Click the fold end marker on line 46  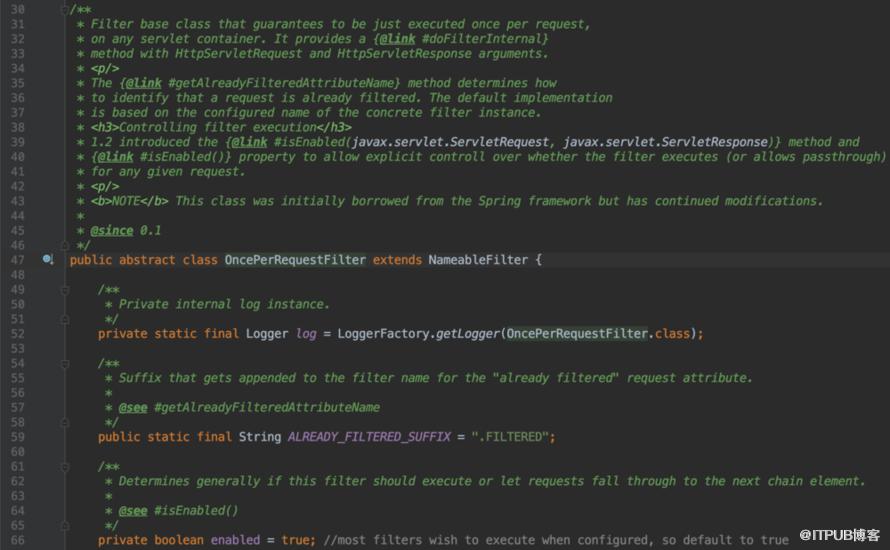click(x=65, y=245)
